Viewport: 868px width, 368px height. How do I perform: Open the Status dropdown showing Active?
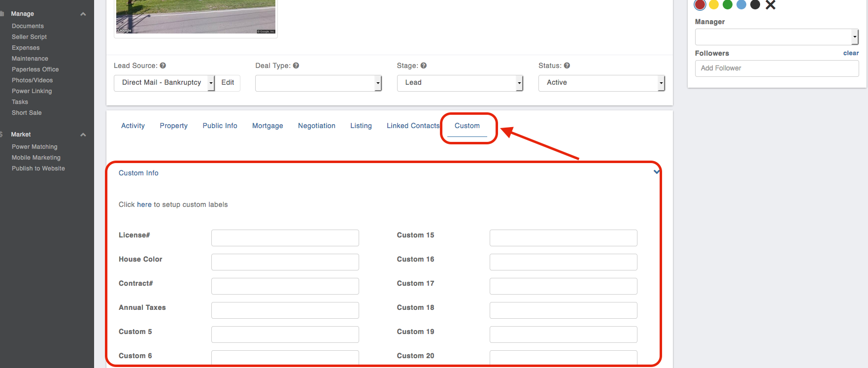pyautogui.click(x=601, y=83)
